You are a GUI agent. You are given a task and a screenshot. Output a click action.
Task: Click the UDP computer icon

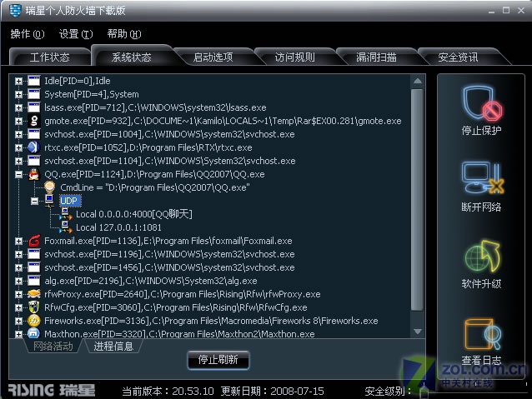pos(49,201)
